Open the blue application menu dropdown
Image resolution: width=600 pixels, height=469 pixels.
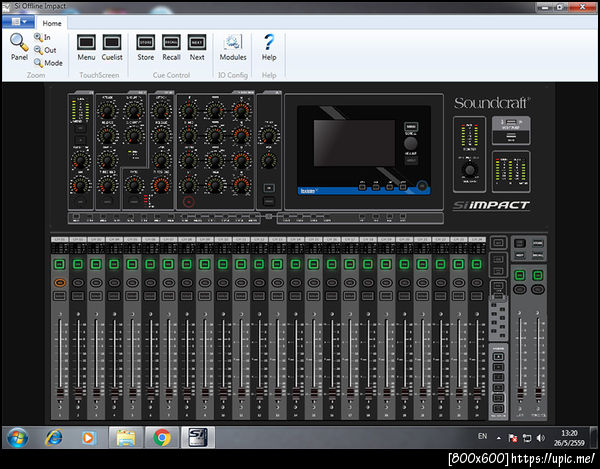(x=19, y=22)
